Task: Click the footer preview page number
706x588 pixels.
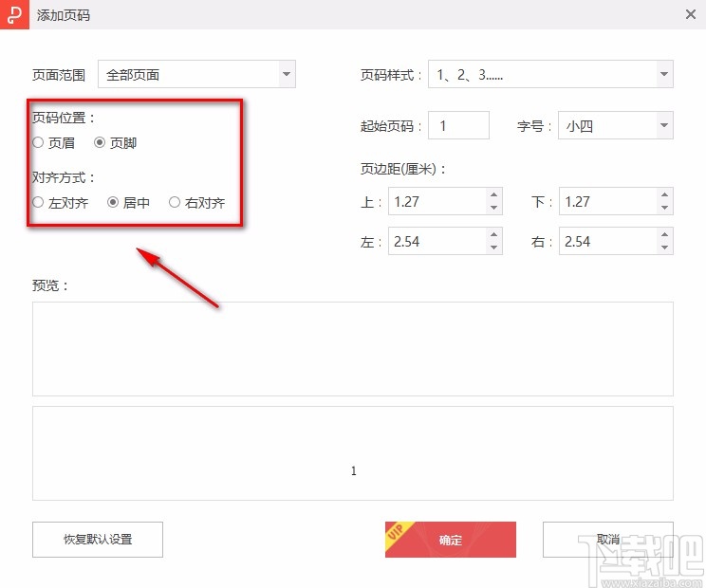Action: point(354,470)
